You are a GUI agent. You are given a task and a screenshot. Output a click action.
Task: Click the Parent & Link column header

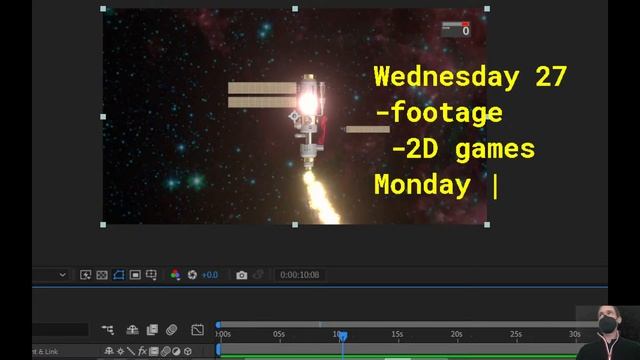coord(45,351)
